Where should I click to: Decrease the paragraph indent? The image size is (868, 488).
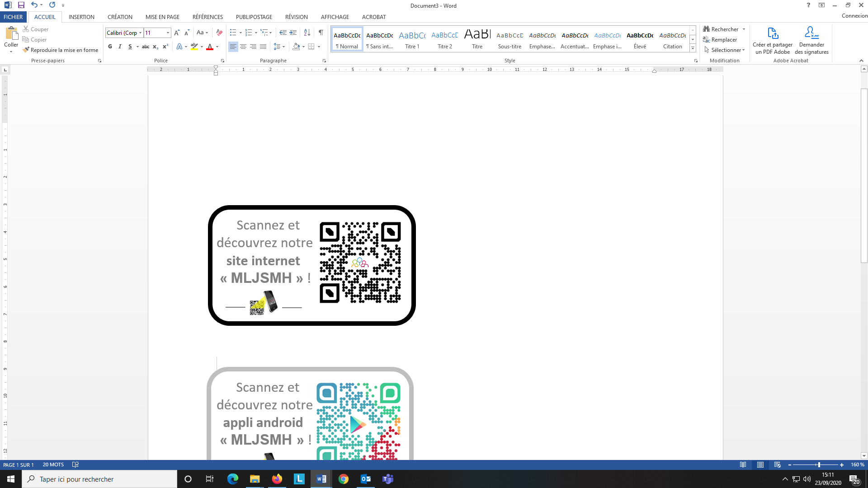[283, 33]
